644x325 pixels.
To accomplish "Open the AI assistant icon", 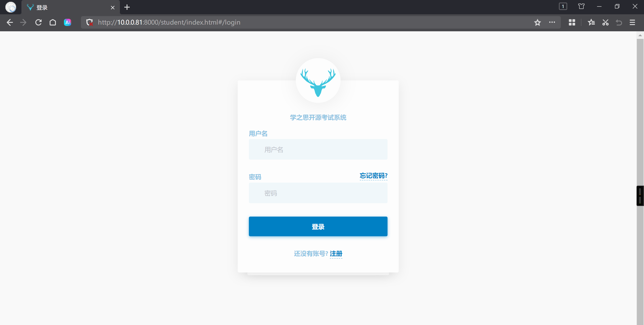I will click(68, 23).
